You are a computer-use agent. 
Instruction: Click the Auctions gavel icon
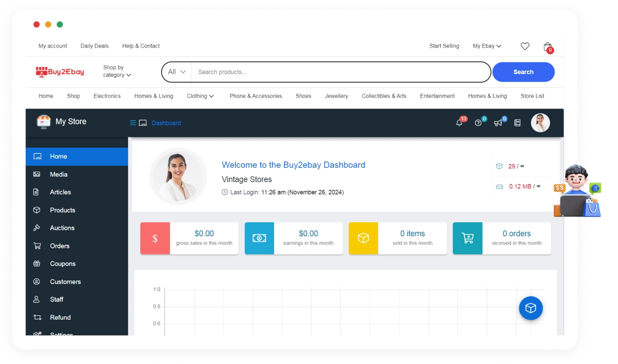(x=37, y=228)
